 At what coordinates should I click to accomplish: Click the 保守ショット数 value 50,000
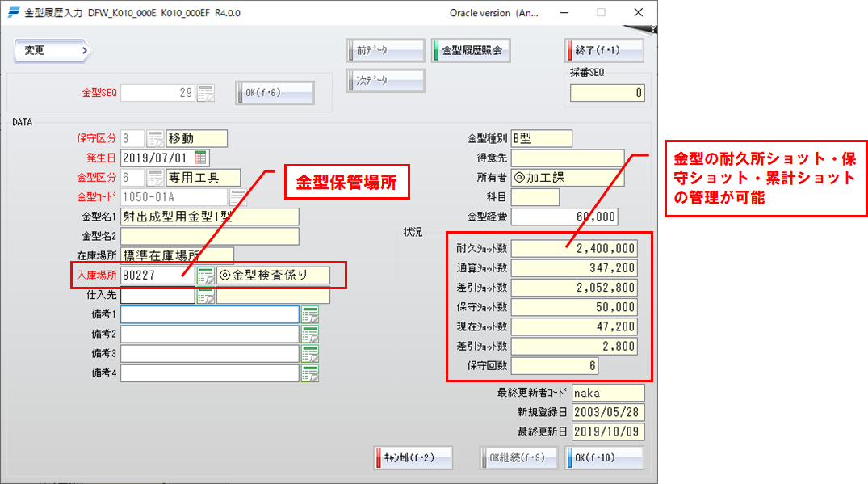(574, 307)
